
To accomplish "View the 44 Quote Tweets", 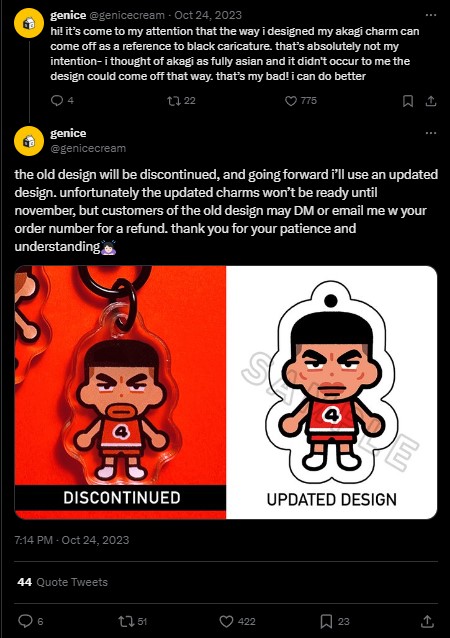I will coord(62,582).
